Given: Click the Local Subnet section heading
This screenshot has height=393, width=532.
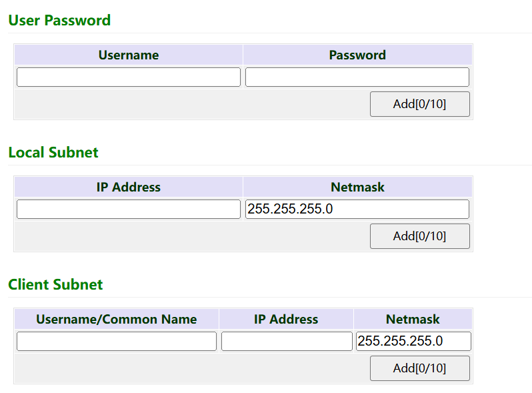Looking at the screenshot, I should tap(53, 152).
